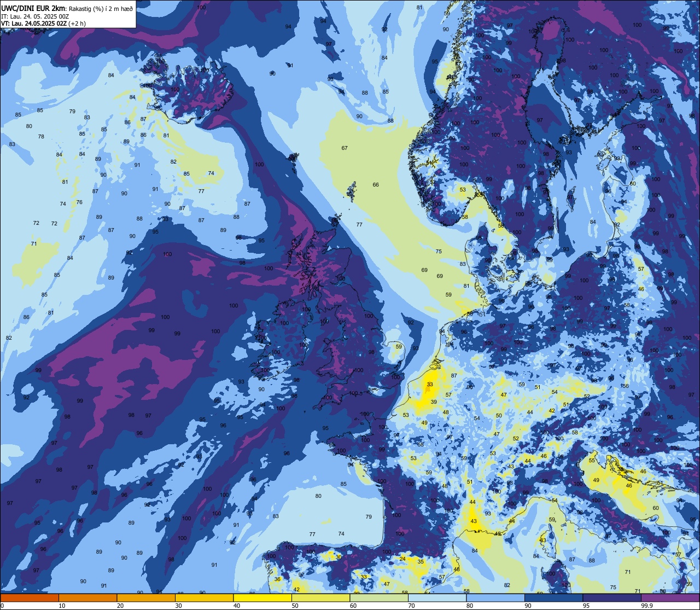Click the dark orange 0–10 legend swatch
Screen dimensions: 700x610
30,597
